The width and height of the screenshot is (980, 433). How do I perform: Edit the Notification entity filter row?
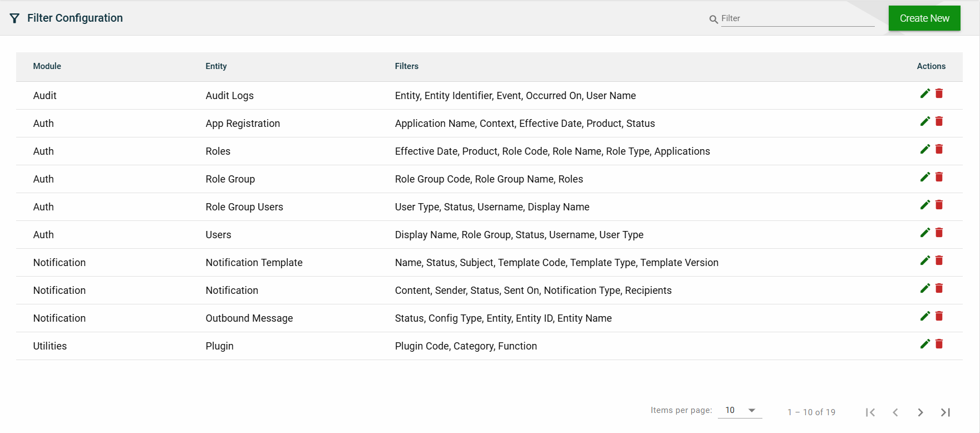(x=925, y=288)
